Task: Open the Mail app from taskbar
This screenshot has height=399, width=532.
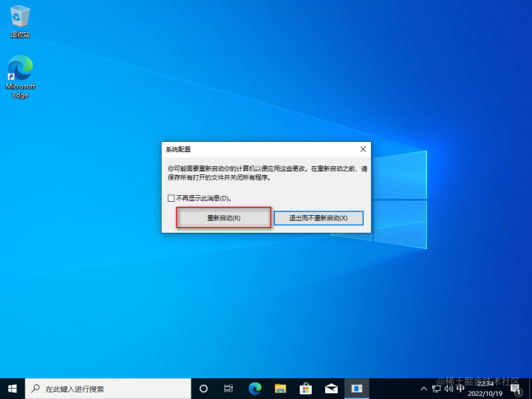Action: (x=331, y=389)
